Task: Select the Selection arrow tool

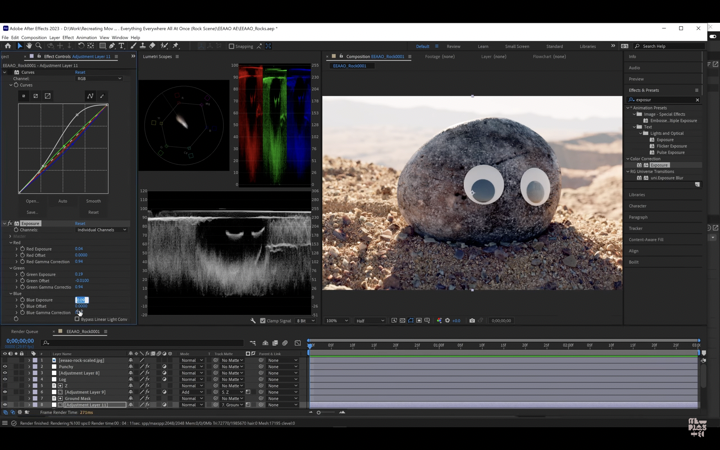Action: (20, 46)
